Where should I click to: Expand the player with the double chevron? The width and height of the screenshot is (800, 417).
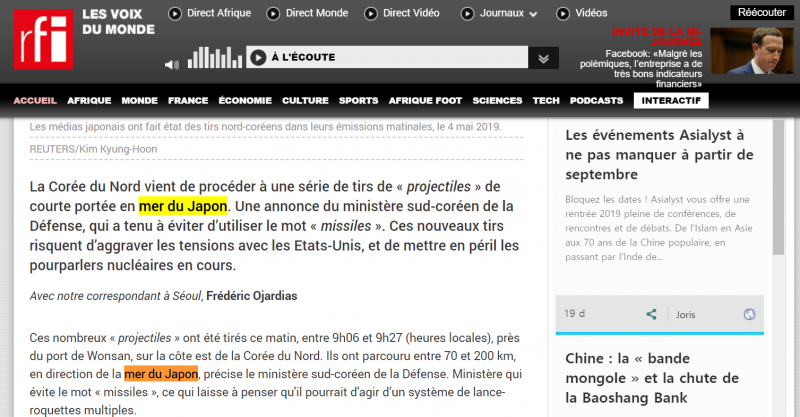point(542,59)
